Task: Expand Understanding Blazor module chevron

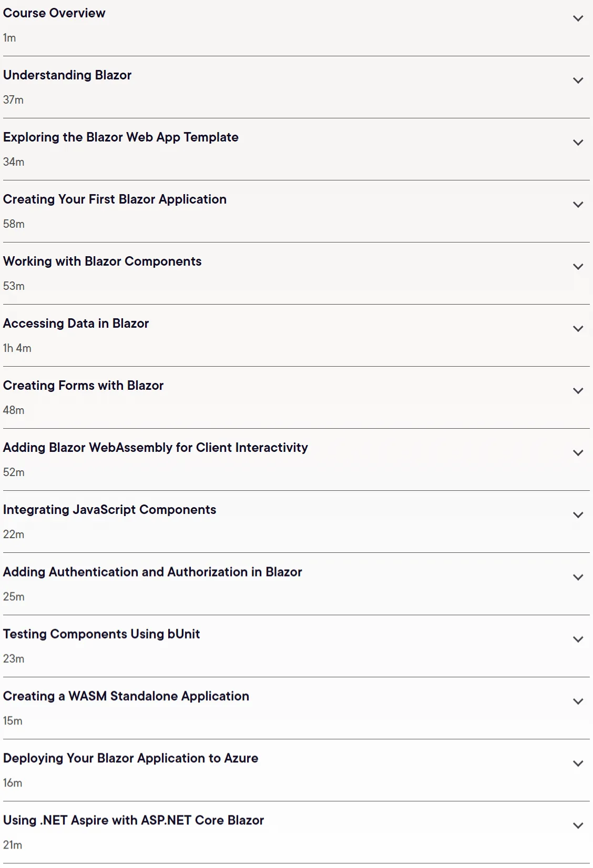Action: 578,80
